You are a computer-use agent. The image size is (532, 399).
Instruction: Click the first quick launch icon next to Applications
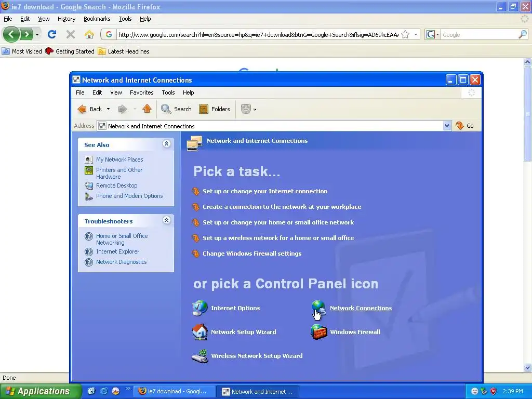point(91,391)
